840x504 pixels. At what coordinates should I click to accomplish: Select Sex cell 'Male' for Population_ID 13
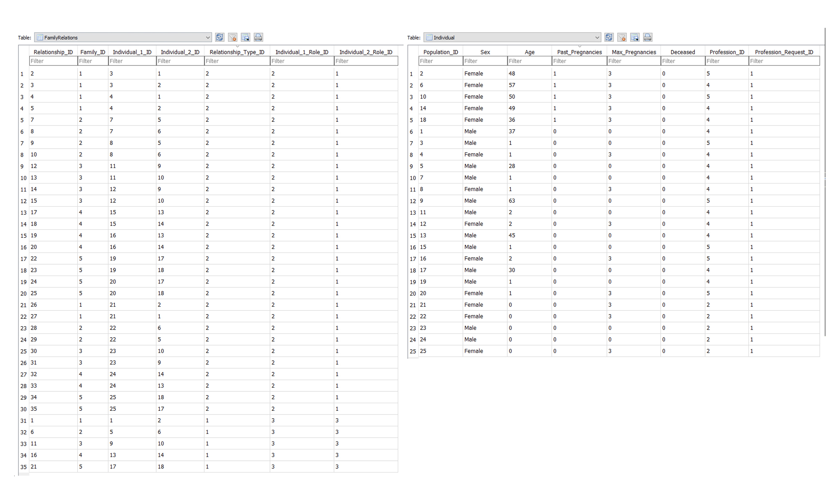[x=485, y=236]
